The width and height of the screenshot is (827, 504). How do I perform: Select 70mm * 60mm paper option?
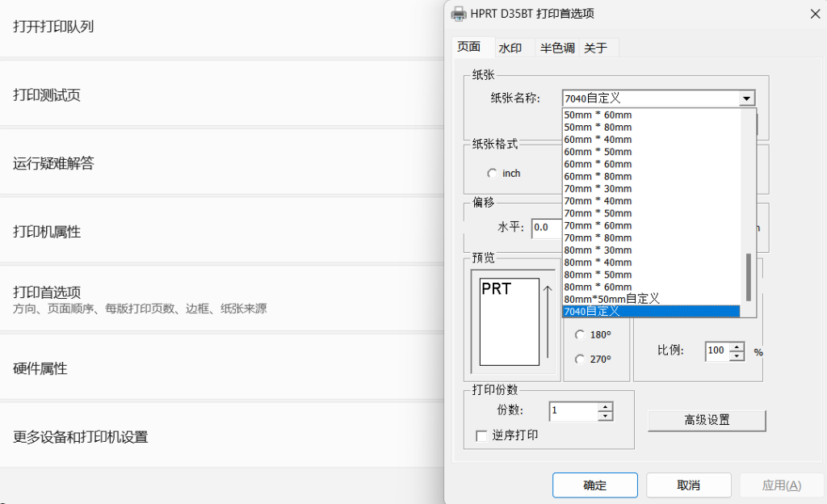[x=652, y=225]
